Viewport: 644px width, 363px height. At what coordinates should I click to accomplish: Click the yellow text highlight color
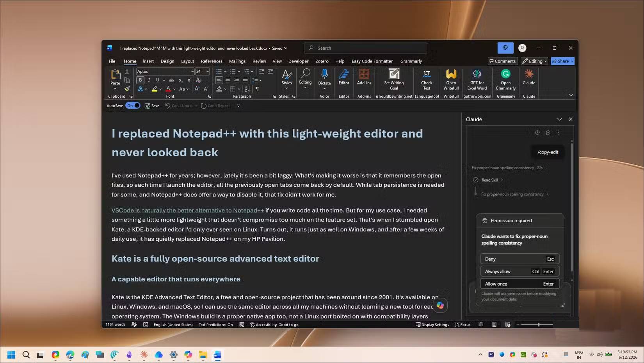[x=155, y=89]
